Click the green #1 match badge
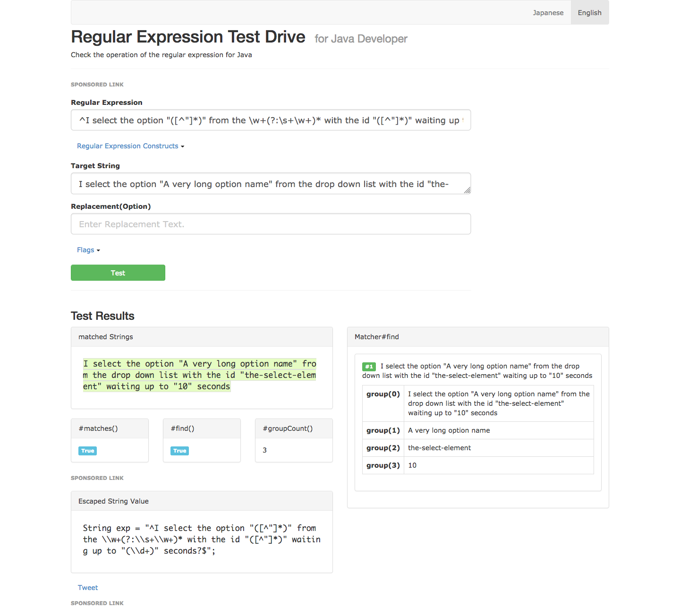 [x=369, y=367]
